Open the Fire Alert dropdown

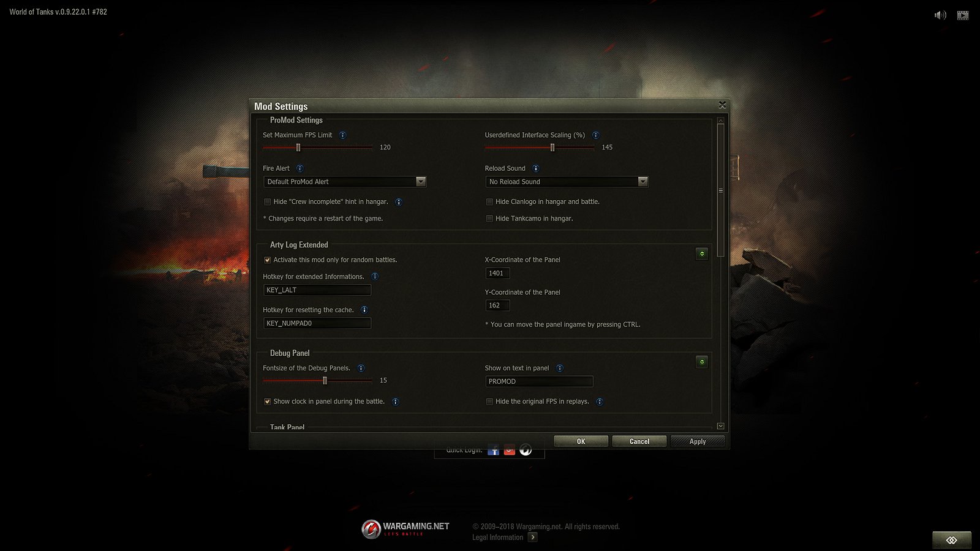(345, 182)
